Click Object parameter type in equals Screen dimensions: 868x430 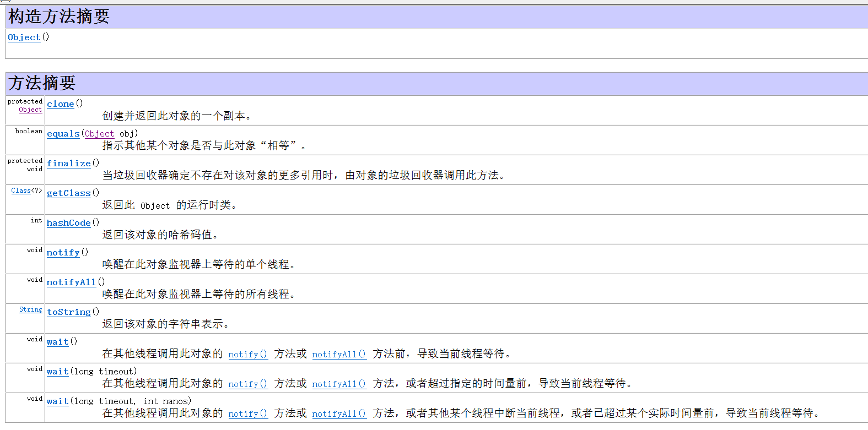coord(99,134)
